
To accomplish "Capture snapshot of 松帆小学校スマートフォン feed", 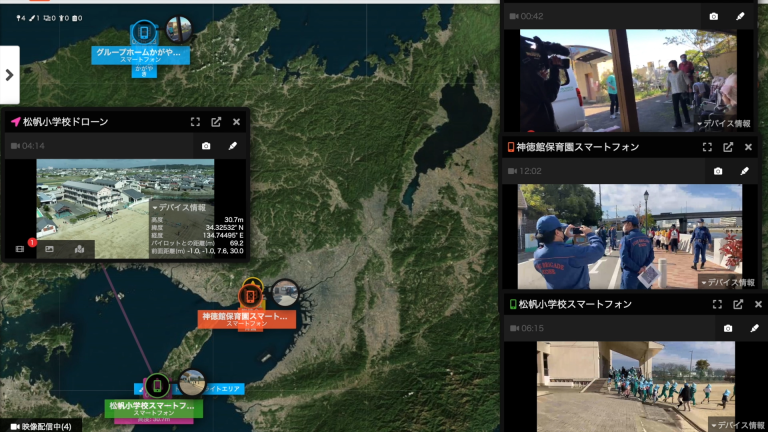I will tap(728, 328).
